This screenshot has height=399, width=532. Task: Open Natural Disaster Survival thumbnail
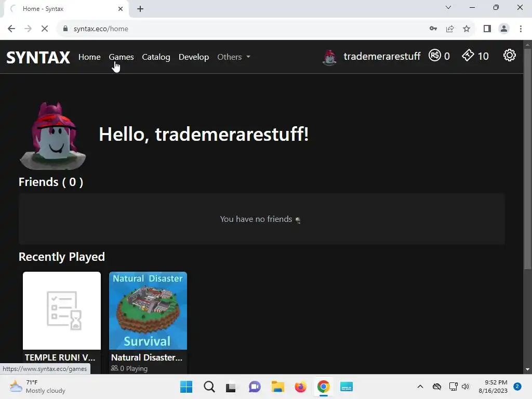click(148, 311)
